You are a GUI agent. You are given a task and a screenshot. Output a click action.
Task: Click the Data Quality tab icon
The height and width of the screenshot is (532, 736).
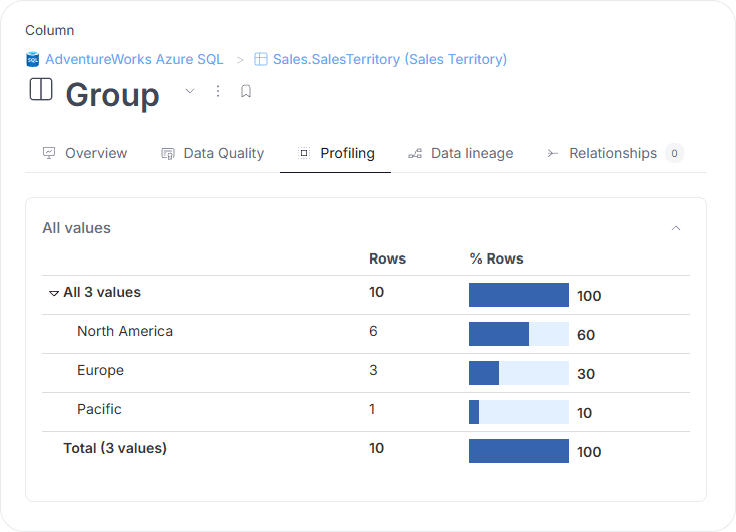click(x=168, y=153)
